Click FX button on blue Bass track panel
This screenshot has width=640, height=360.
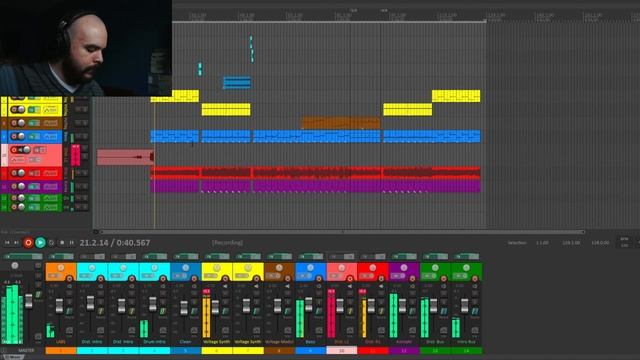(x=34, y=136)
